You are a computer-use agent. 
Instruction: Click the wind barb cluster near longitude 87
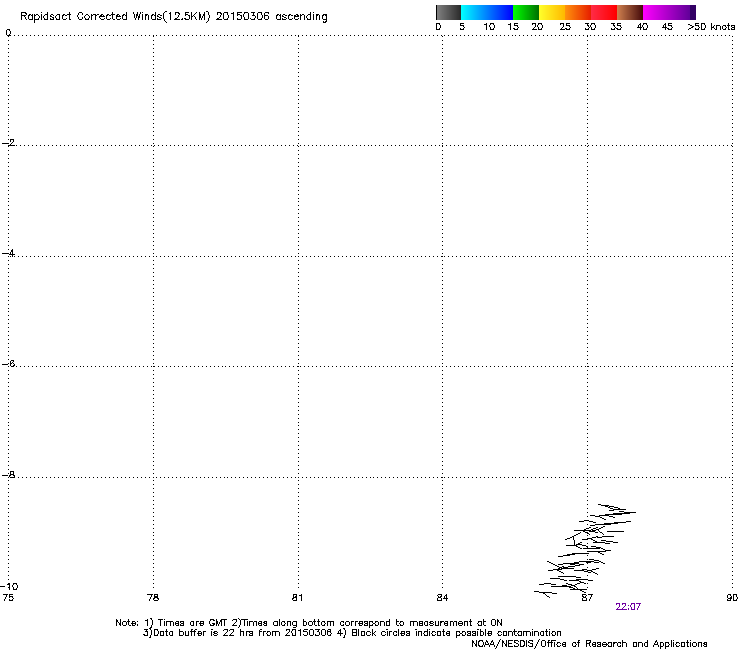(585, 550)
